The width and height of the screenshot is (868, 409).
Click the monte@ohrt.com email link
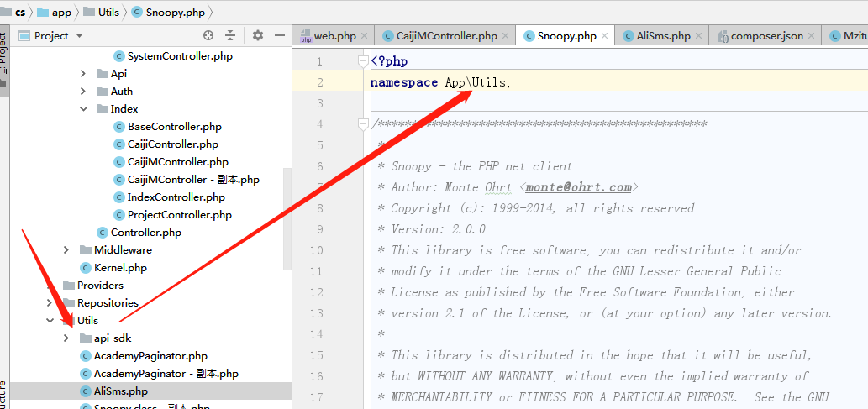(578, 187)
